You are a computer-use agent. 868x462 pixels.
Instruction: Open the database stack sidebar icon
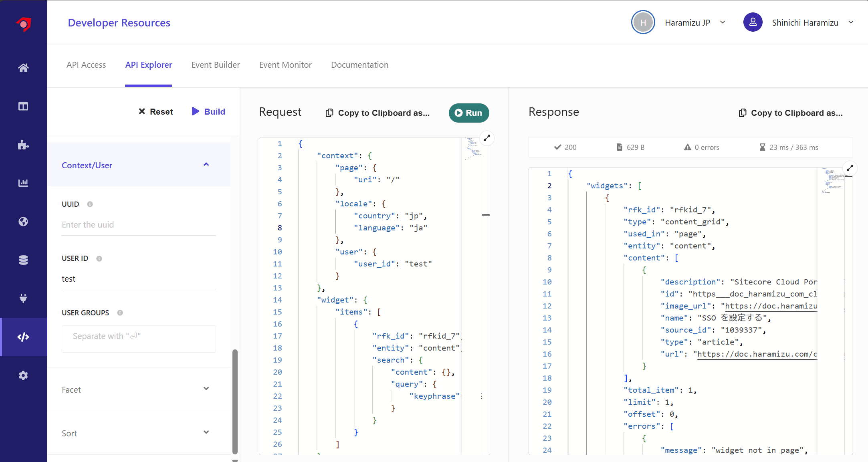(23, 260)
